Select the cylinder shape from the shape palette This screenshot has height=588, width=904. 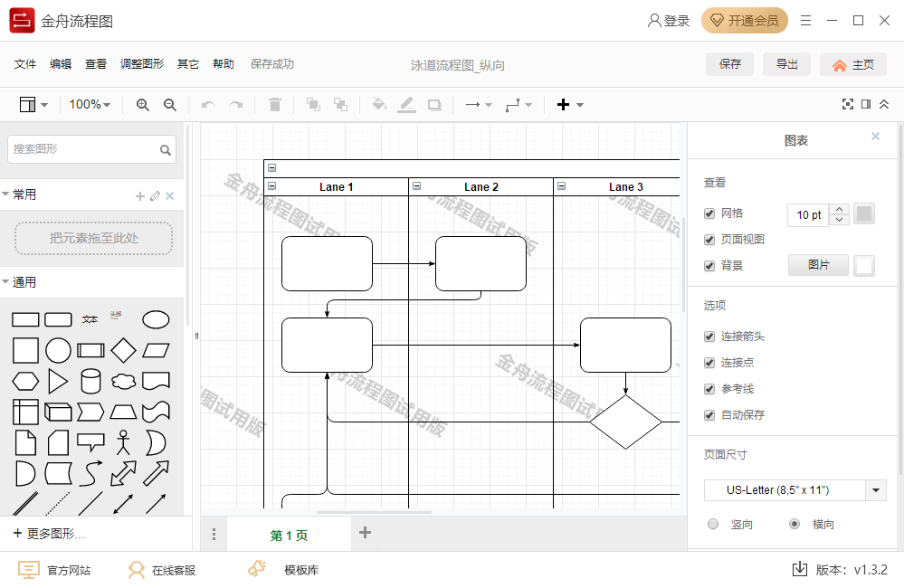tap(90, 381)
